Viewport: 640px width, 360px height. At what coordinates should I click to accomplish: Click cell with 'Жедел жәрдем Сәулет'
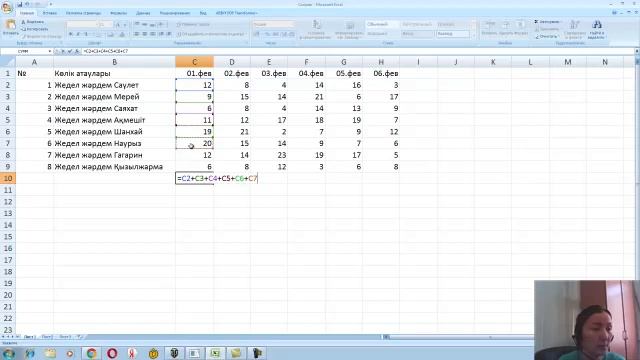coord(114,85)
